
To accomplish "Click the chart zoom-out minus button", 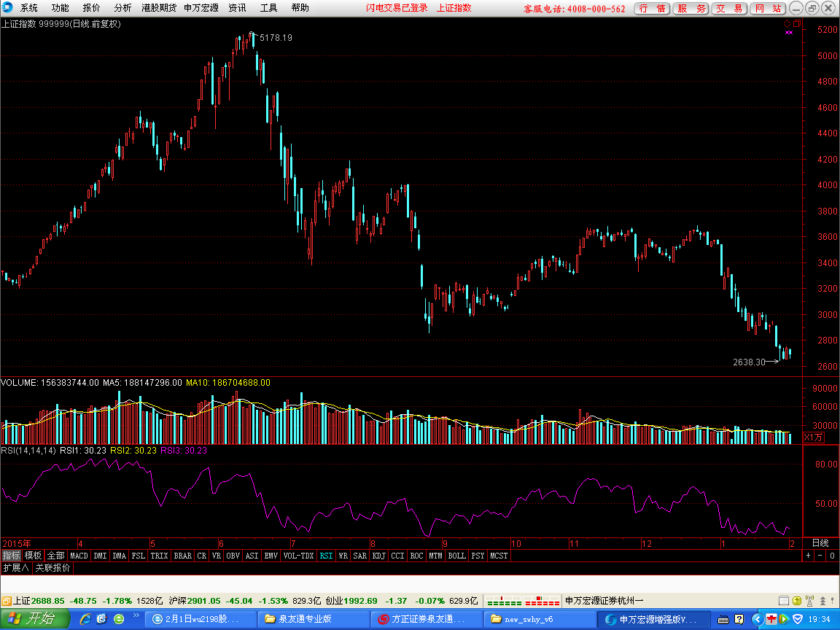I will pyautogui.click(x=820, y=556).
